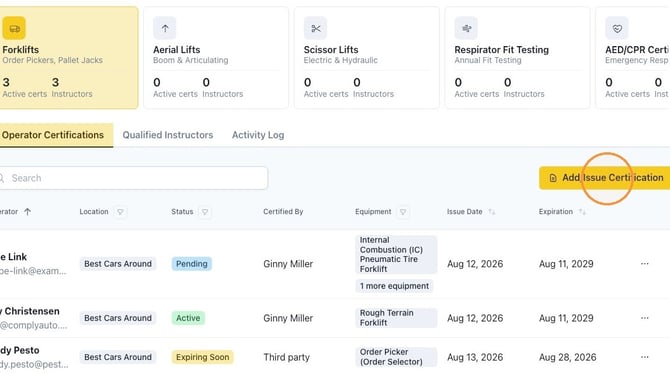Click the Certified By column header
Image resolution: width=670 pixels, height=374 pixels.
pos(283,212)
